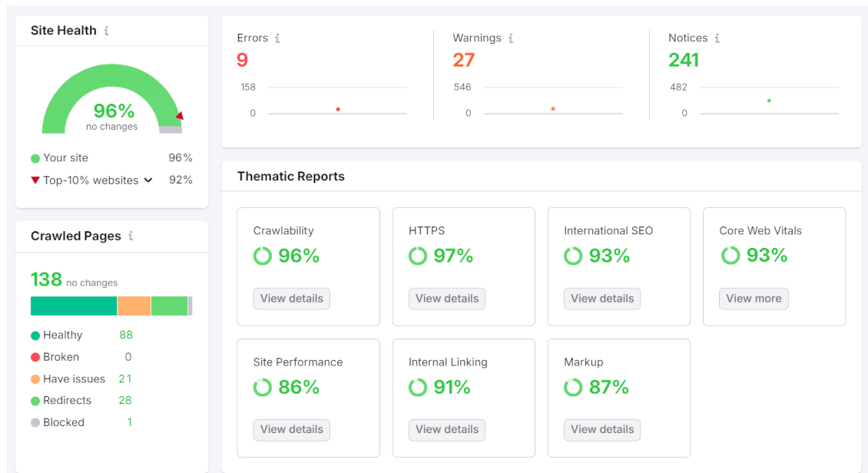Click the info icon next to Warnings

click(x=511, y=38)
